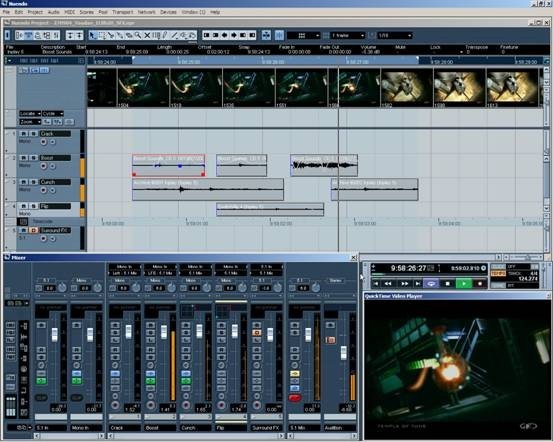Open the Locate dropdown

pyautogui.click(x=30, y=114)
